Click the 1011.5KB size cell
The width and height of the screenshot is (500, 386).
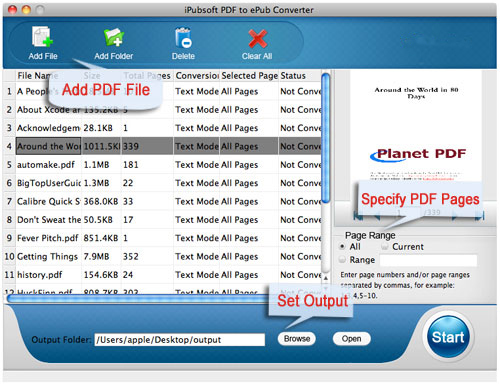pyautogui.click(x=101, y=146)
